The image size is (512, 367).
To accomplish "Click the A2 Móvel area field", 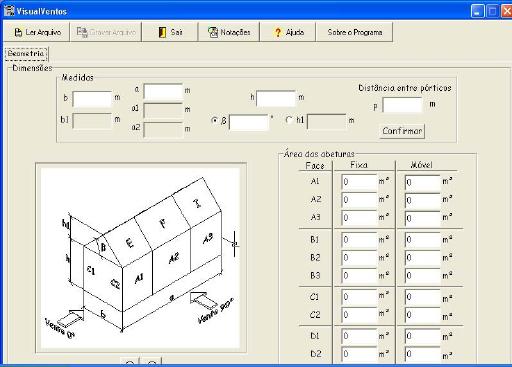I will [423, 200].
